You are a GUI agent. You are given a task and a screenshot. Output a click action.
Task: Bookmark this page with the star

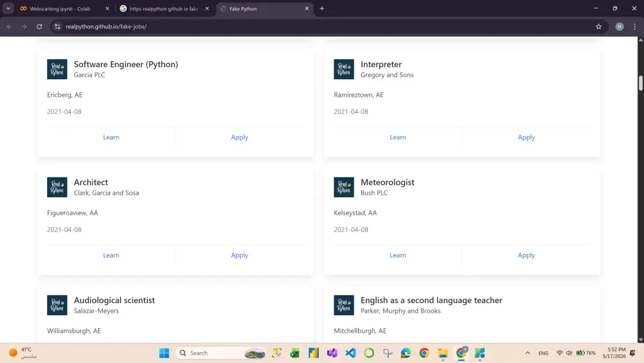pos(598,26)
